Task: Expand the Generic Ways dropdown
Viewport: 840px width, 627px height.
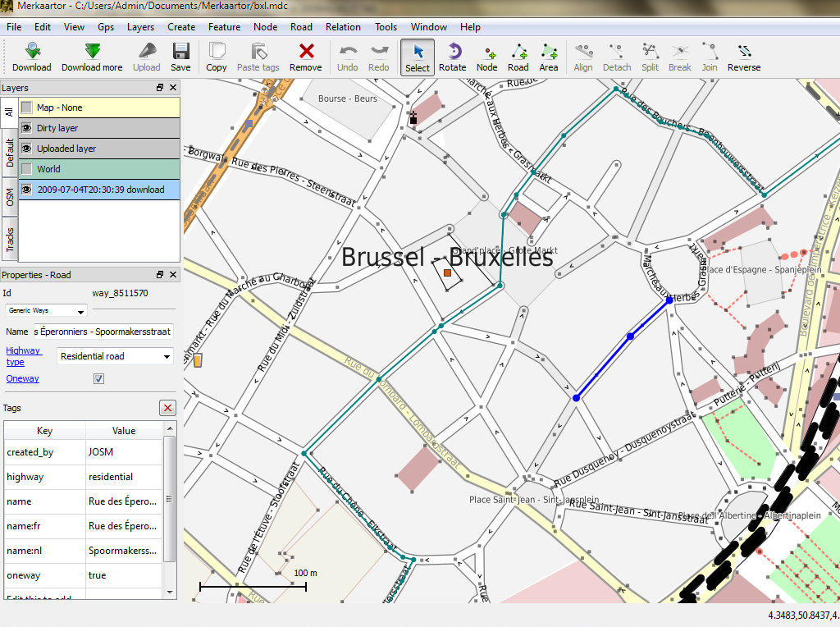Action: pos(47,311)
